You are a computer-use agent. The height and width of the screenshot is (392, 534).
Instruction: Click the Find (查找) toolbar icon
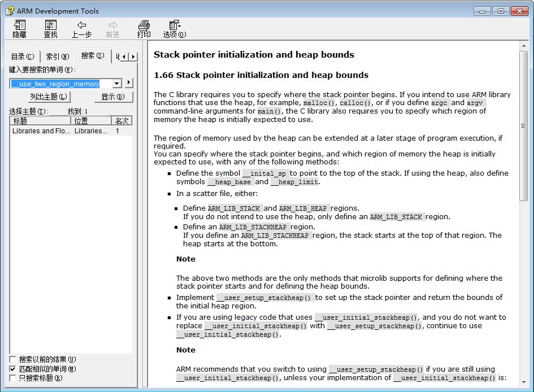50,29
